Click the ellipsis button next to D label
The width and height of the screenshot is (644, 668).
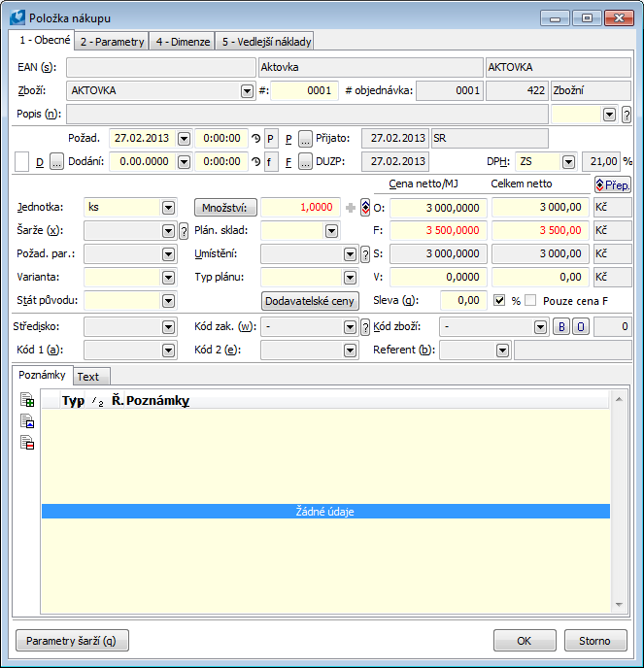point(56,161)
